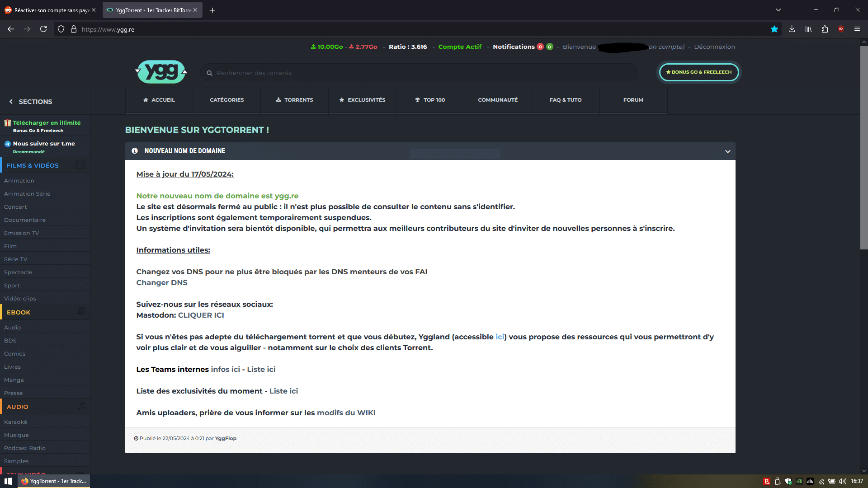Click the Notifications label
The height and width of the screenshot is (488, 868).
tap(514, 47)
